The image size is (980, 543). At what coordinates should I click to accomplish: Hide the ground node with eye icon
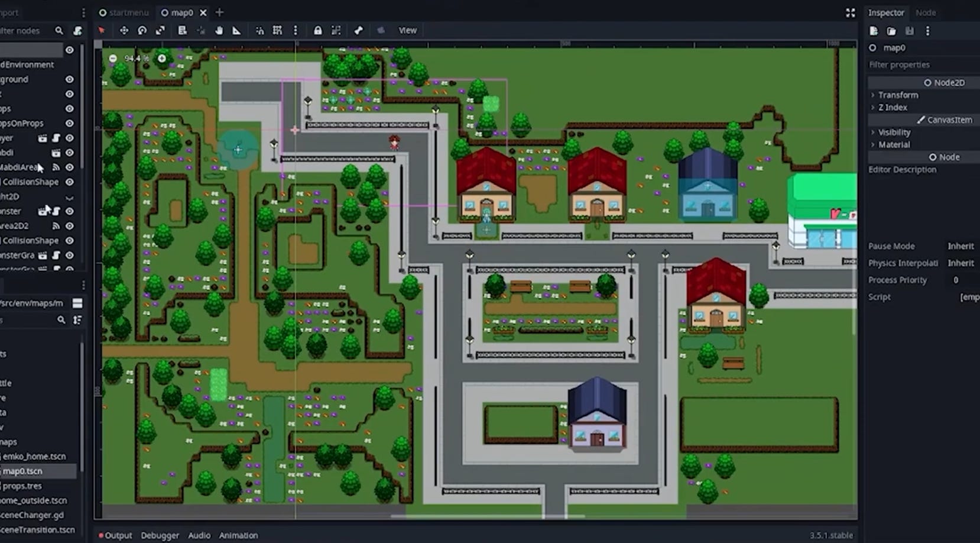pyautogui.click(x=69, y=79)
